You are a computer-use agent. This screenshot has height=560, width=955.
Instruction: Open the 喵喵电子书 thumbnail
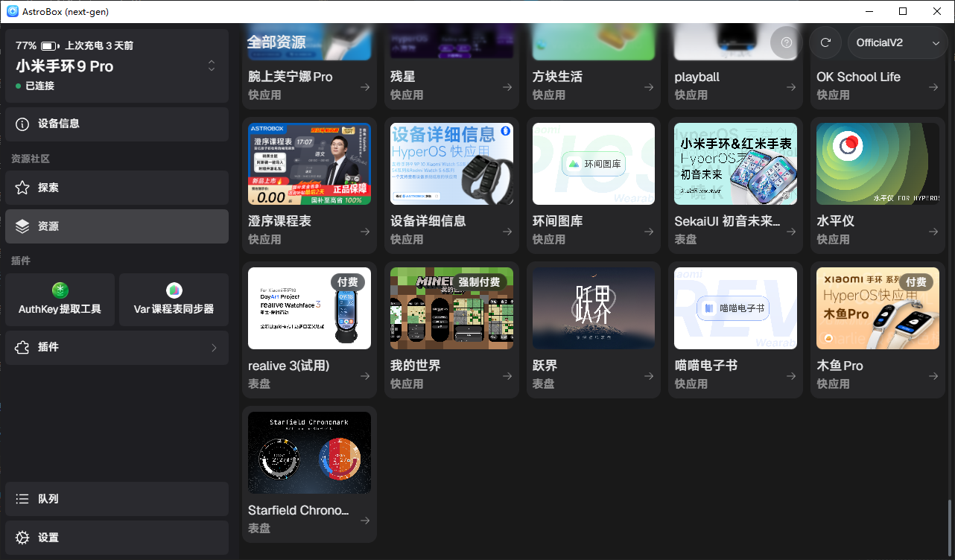(x=735, y=308)
